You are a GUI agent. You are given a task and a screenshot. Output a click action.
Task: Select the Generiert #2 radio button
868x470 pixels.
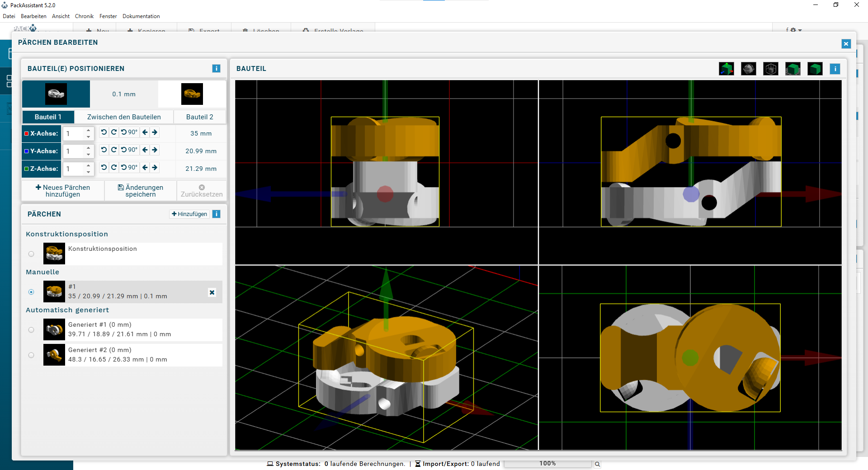[x=31, y=355]
